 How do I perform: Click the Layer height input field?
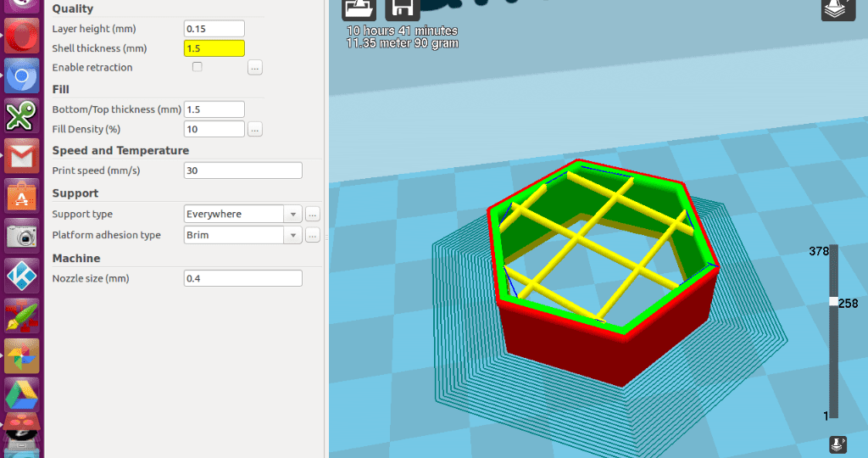pos(214,29)
